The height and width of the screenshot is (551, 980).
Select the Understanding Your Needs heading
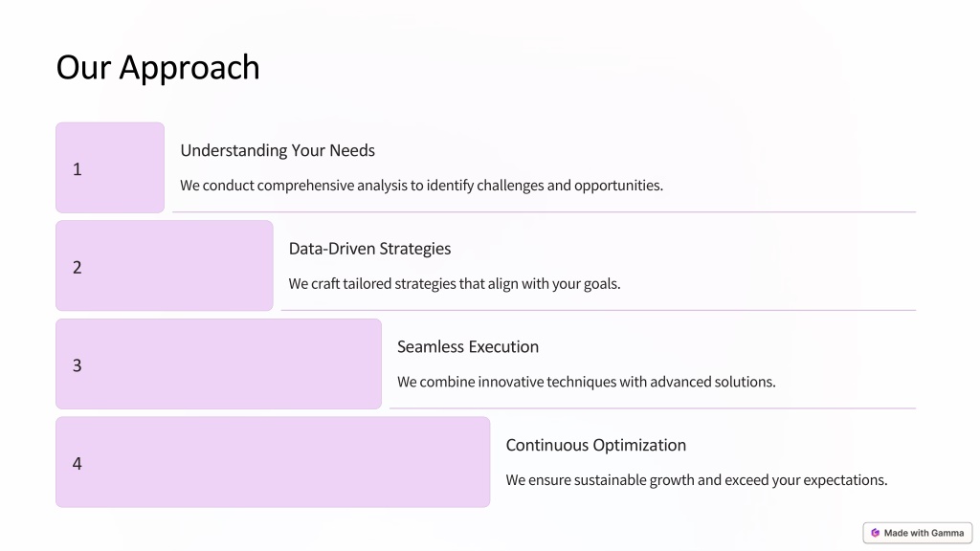(x=278, y=150)
